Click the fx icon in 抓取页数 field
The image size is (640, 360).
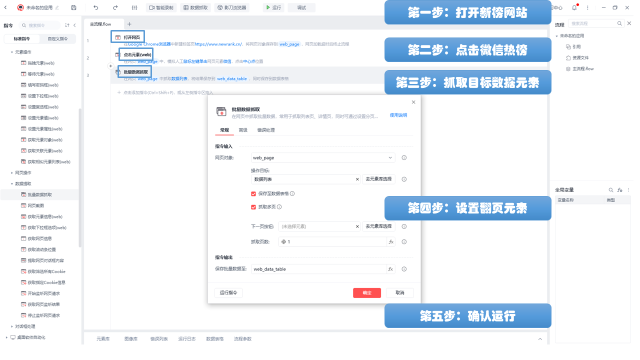(391, 242)
